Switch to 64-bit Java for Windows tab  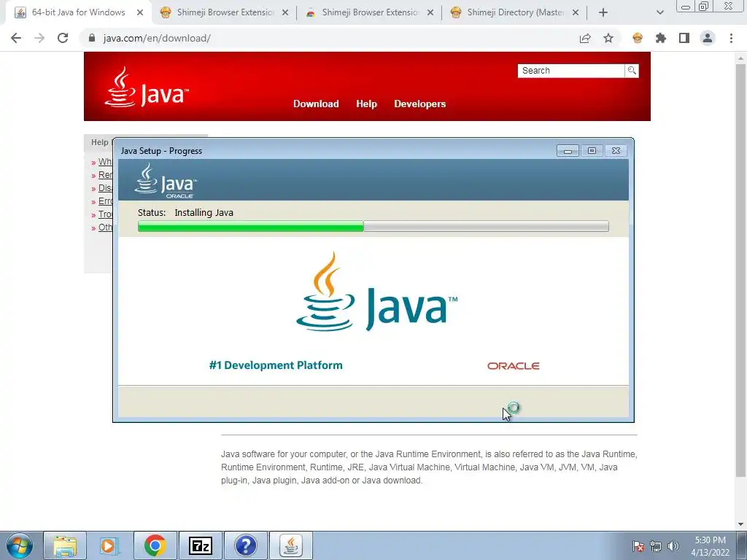point(79,12)
